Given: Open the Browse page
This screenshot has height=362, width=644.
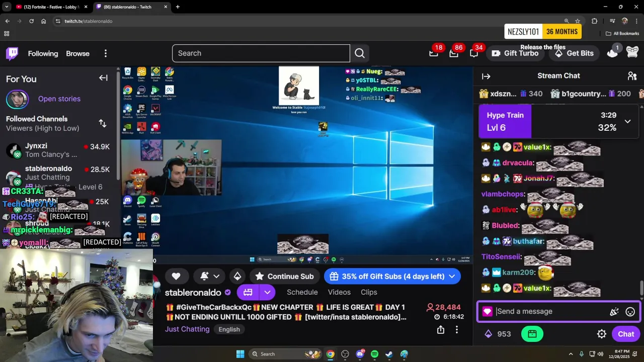Looking at the screenshot, I should [77, 53].
